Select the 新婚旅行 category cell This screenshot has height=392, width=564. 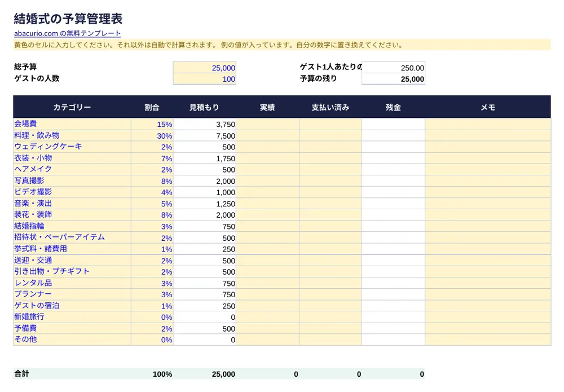[x=72, y=317]
